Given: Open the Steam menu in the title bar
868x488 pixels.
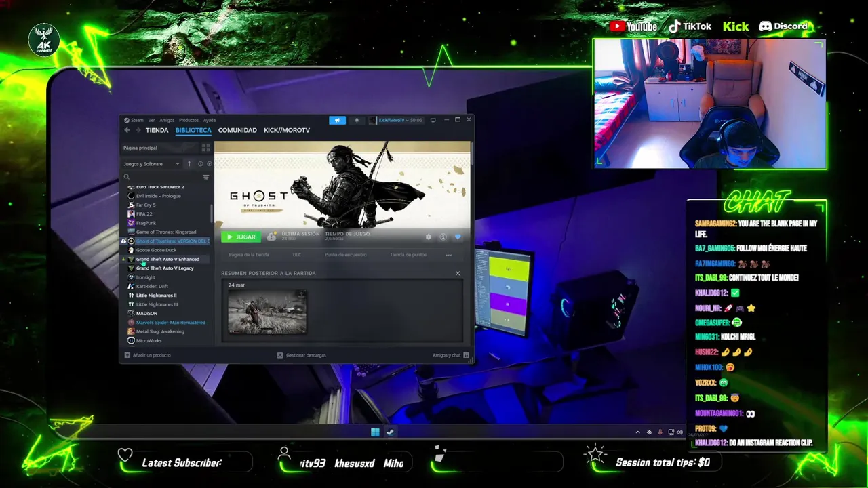Looking at the screenshot, I should click(134, 120).
